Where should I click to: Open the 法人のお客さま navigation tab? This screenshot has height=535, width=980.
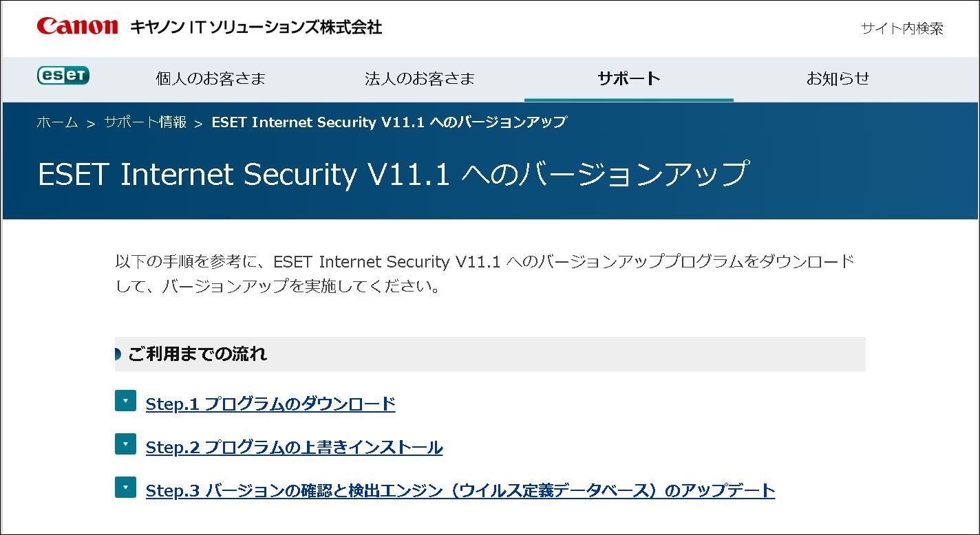(420, 78)
